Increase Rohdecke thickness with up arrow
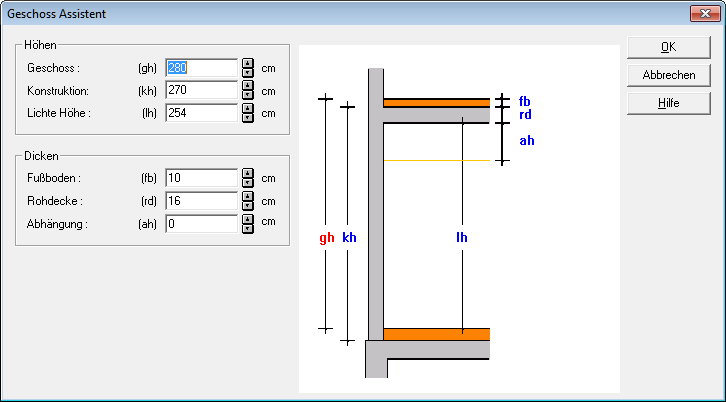 [247, 196]
